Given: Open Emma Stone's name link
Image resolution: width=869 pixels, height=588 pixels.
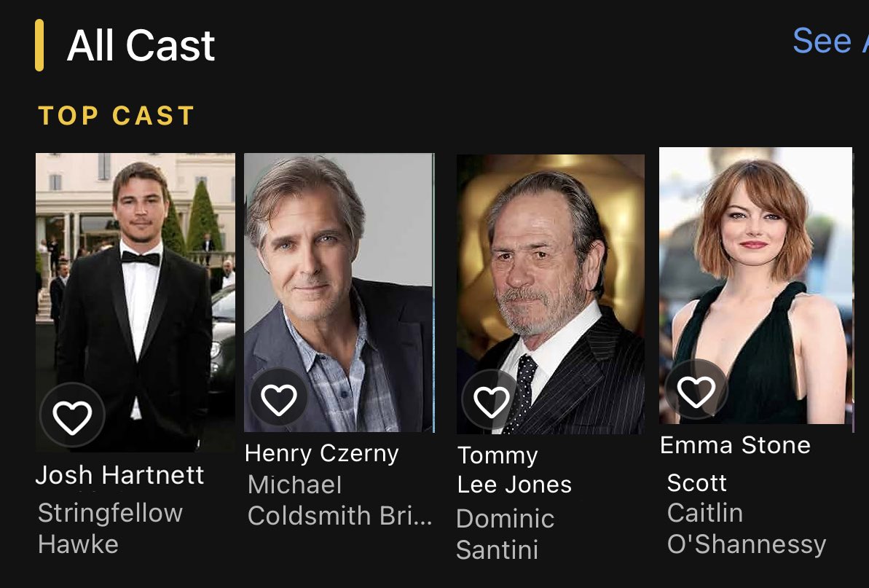Looking at the screenshot, I should point(735,445).
